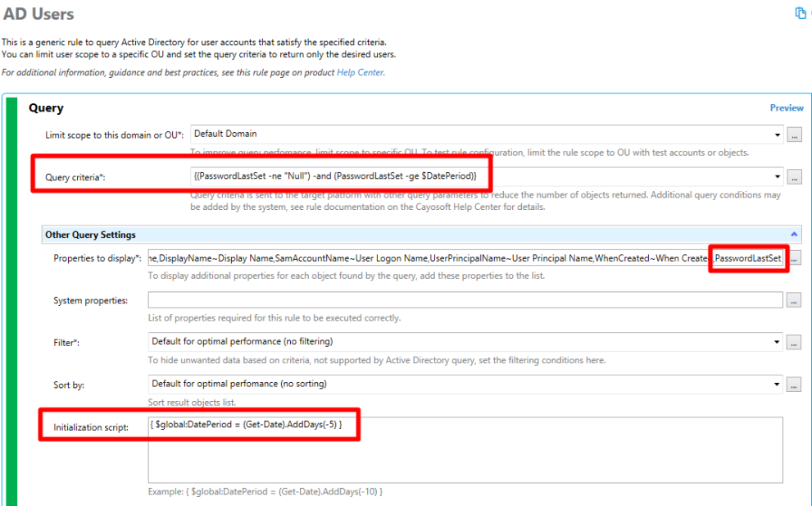
Task: Click the Query section heading
Action: 46,107
